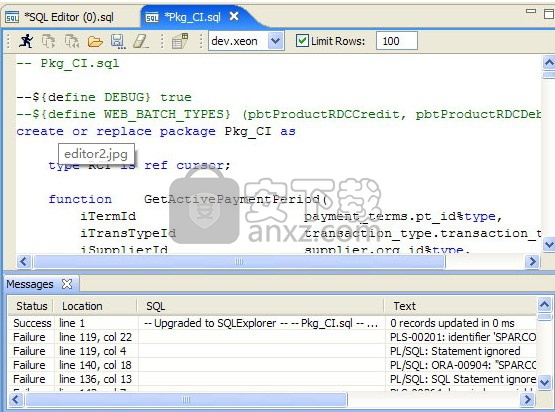Click the iTermId parameter in the code
The width and height of the screenshot is (555, 412).
pos(108,216)
